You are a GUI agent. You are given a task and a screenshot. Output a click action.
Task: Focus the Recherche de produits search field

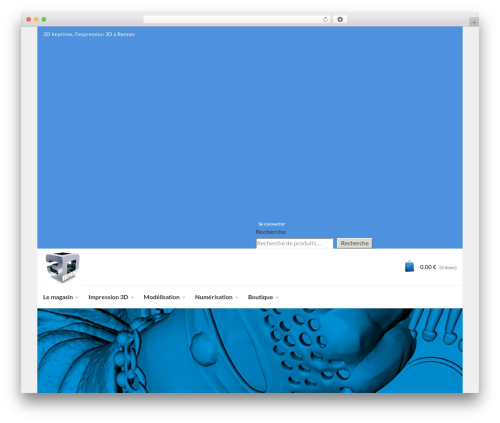pyautogui.click(x=294, y=243)
